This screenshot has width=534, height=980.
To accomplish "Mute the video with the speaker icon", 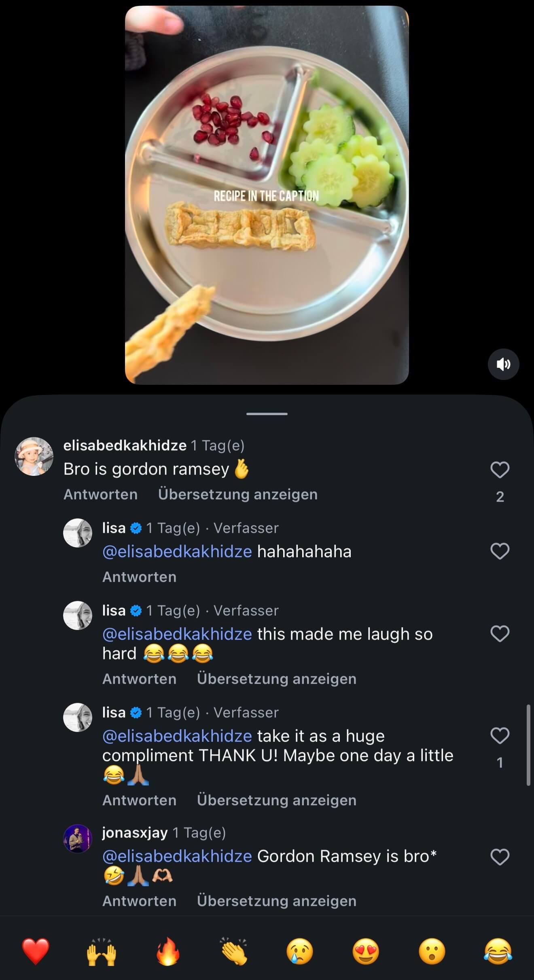I will [x=503, y=364].
